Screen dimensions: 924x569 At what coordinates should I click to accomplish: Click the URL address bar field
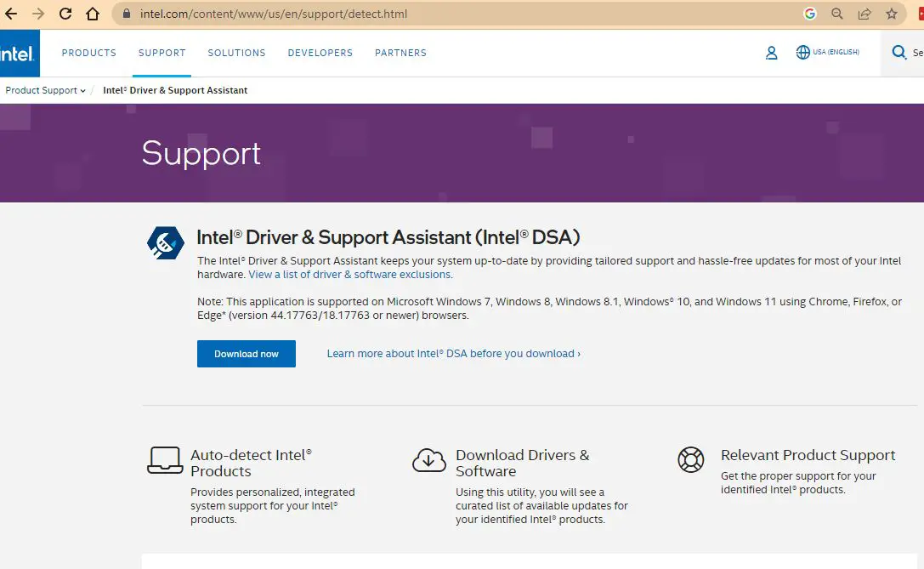[x=459, y=14]
